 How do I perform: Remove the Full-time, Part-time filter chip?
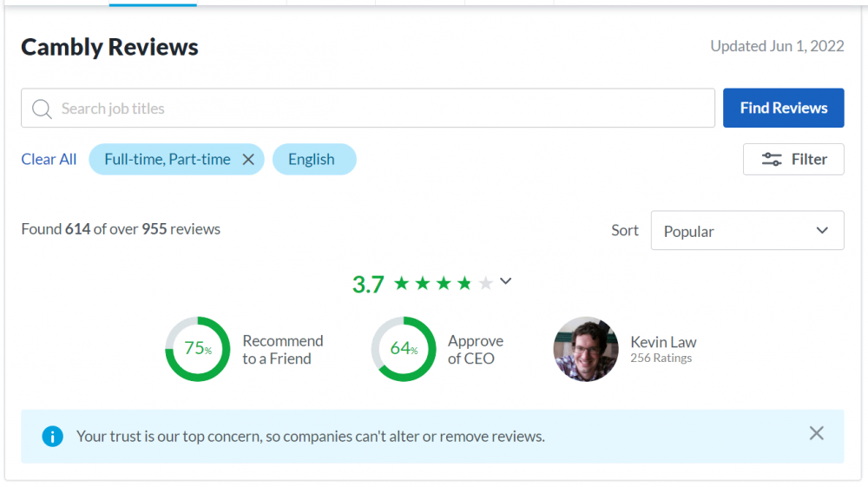tap(248, 160)
